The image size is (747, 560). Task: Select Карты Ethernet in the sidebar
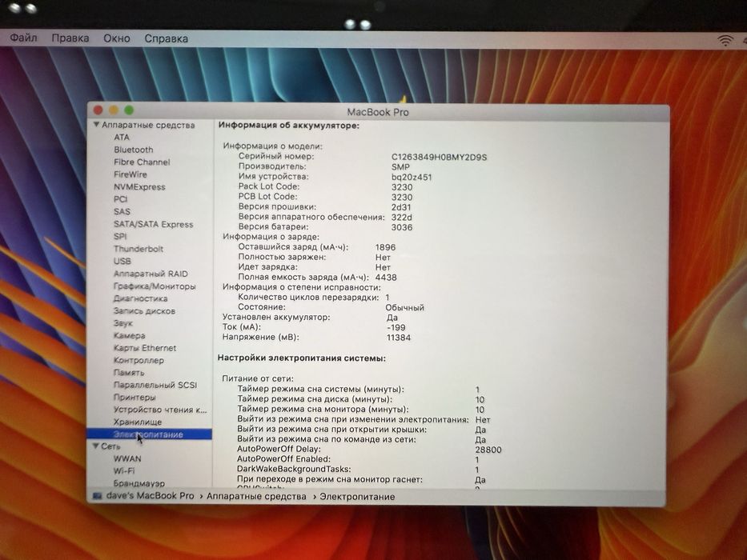(x=144, y=348)
